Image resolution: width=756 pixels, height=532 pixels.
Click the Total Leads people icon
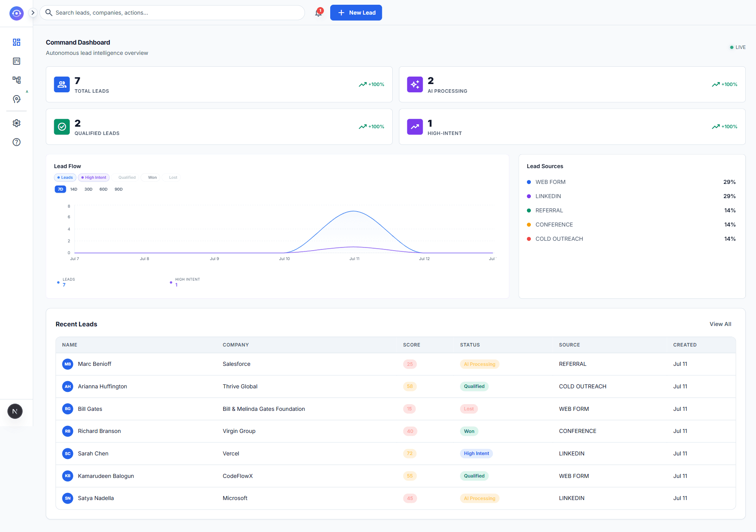click(x=62, y=84)
